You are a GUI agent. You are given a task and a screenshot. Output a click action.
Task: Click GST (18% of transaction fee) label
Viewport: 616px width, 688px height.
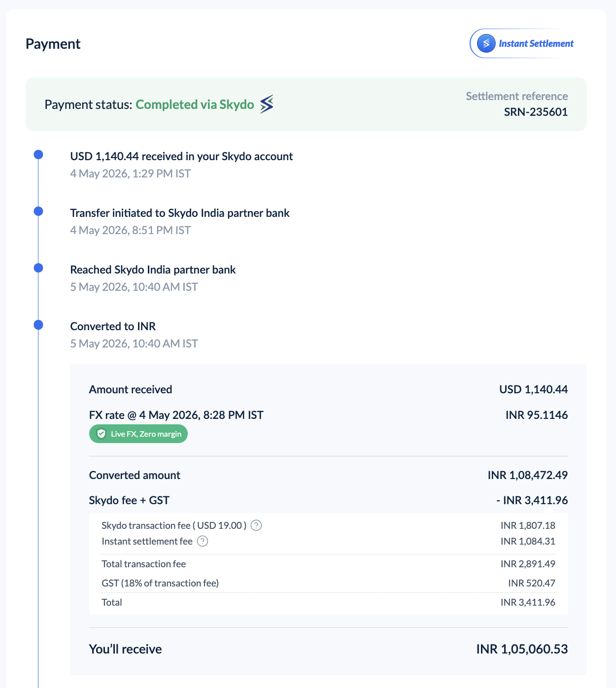pyautogui.click(x=160, y=583)
